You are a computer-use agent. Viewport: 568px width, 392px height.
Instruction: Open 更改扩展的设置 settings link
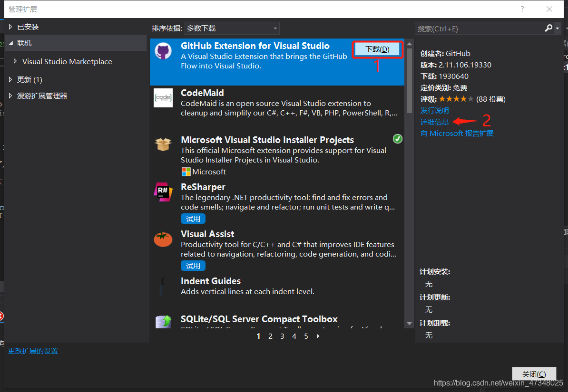click(x=33, y=351)
